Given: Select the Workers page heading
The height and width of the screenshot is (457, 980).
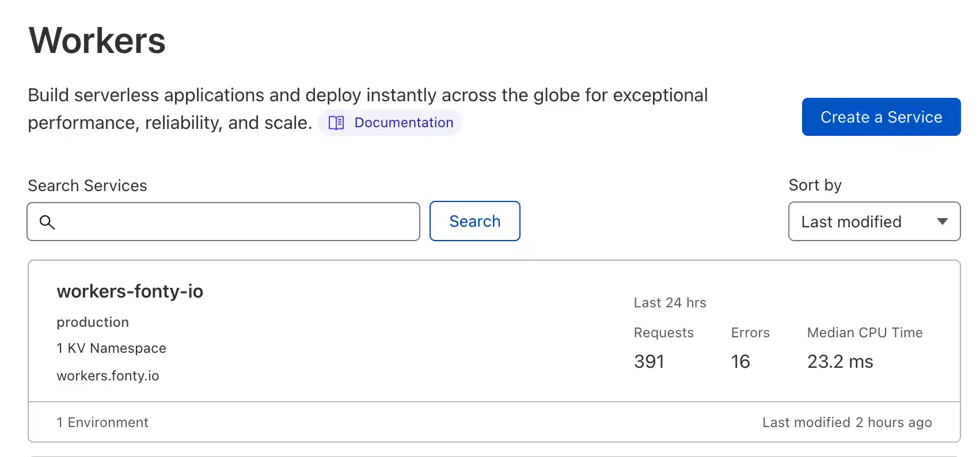Looking at the screenshot, I should (x=97, y=40).
